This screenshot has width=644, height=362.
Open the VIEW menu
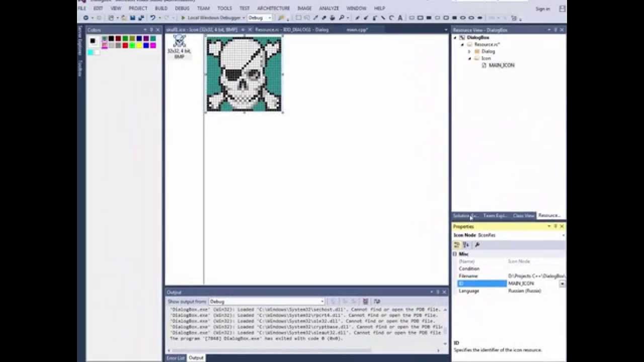[116, 9]
